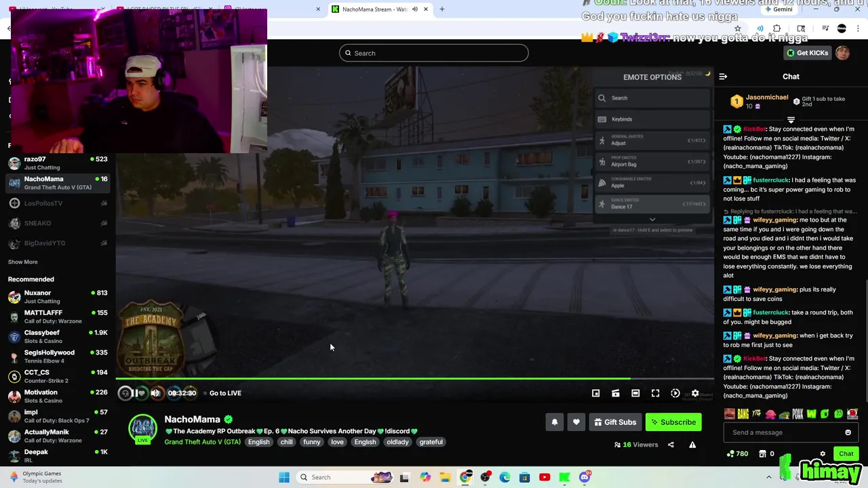Open the clip creation icon in player

[616, 393]
